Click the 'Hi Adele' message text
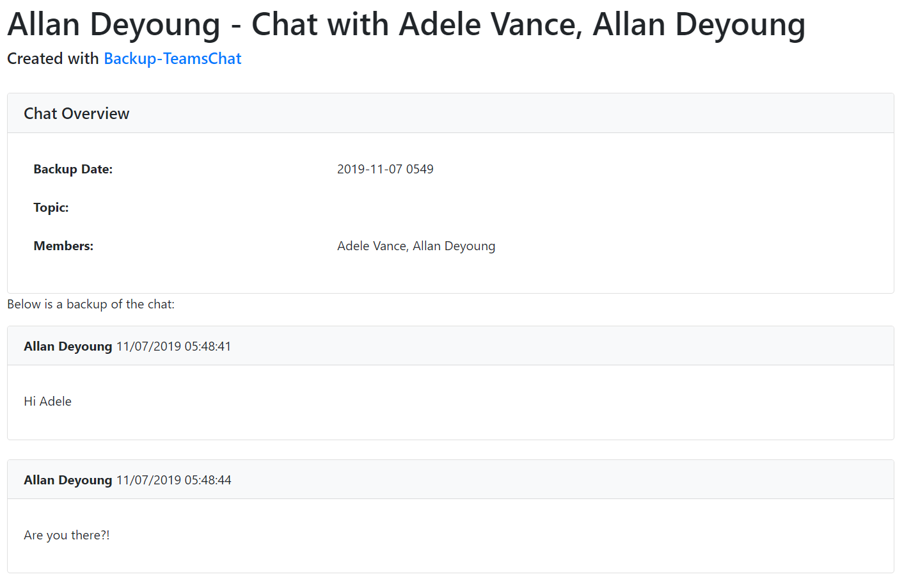Viewport: 911px width, 588px height. [x=48, y=401]
